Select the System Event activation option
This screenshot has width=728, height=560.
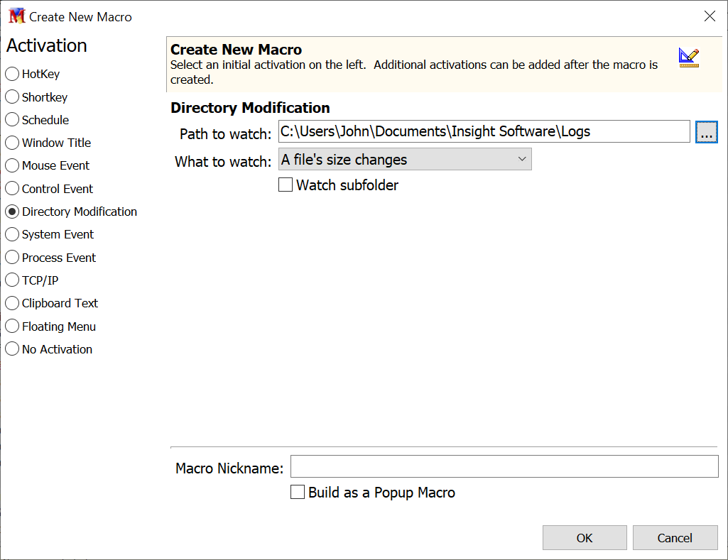click(12, 234)
